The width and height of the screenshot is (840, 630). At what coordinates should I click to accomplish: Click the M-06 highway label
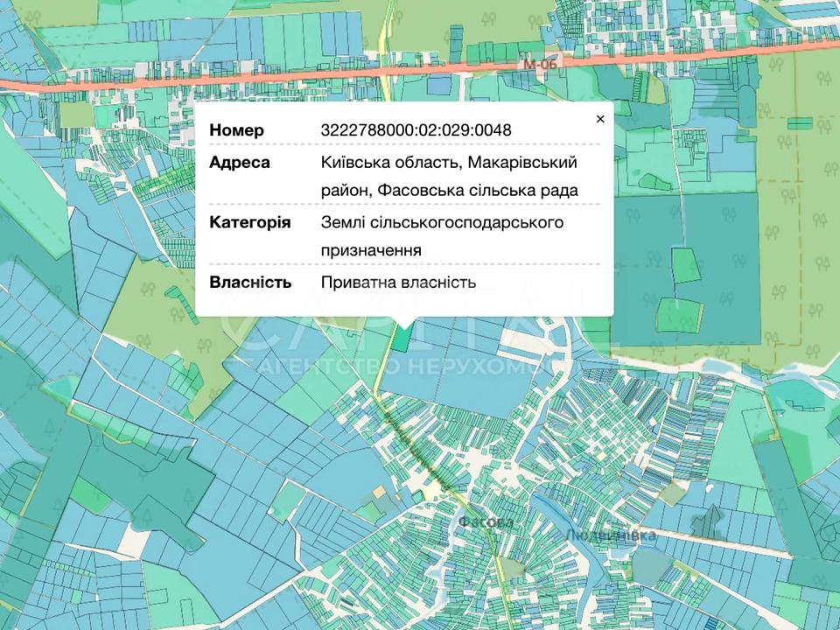tap(538, 64)
